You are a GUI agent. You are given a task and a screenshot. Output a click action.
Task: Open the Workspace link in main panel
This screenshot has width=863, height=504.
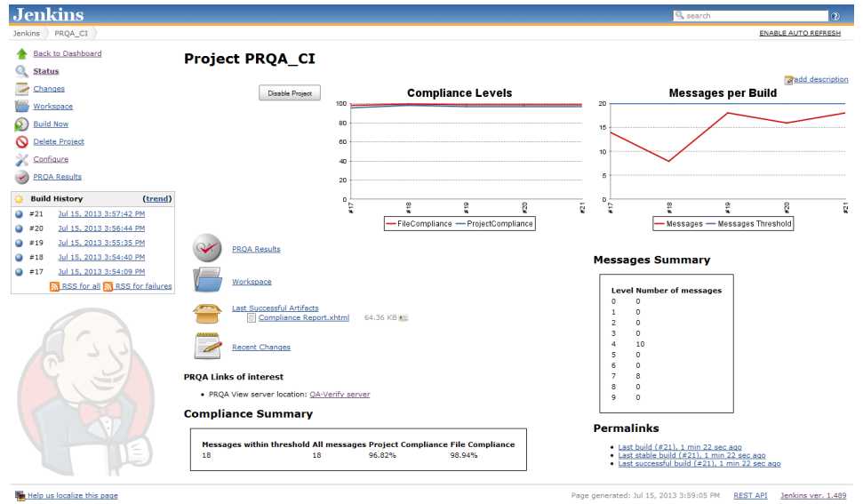pos(252,282)
